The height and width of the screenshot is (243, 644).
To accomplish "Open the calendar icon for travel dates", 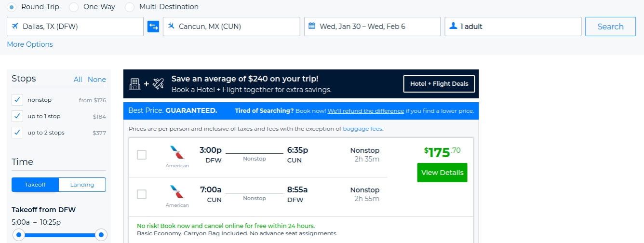I will [312, 26].
